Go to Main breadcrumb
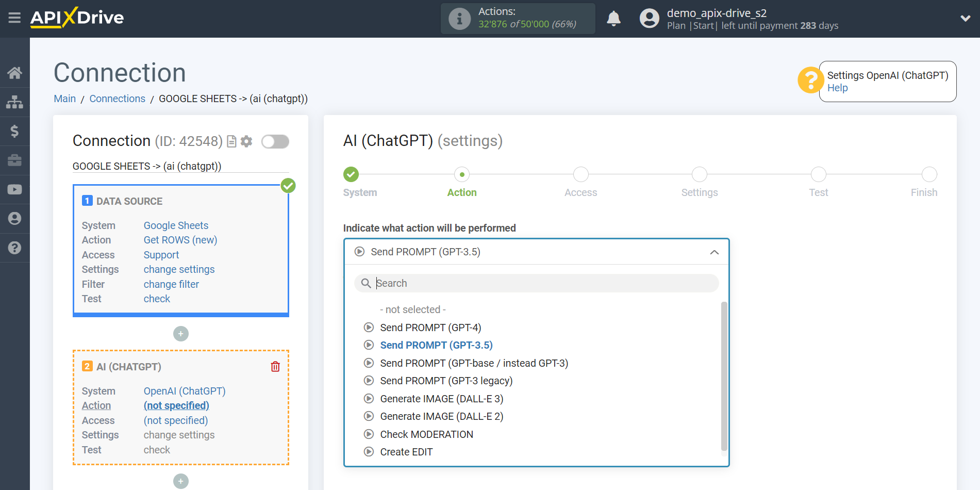The image size is (980, 490). [64, 99]
